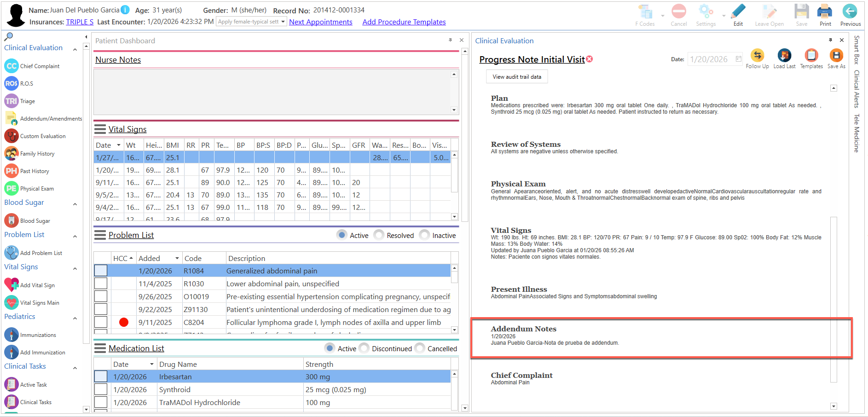Open the Immunizations icon
This screenshot has width=868, height=417.
pos(12,335)
